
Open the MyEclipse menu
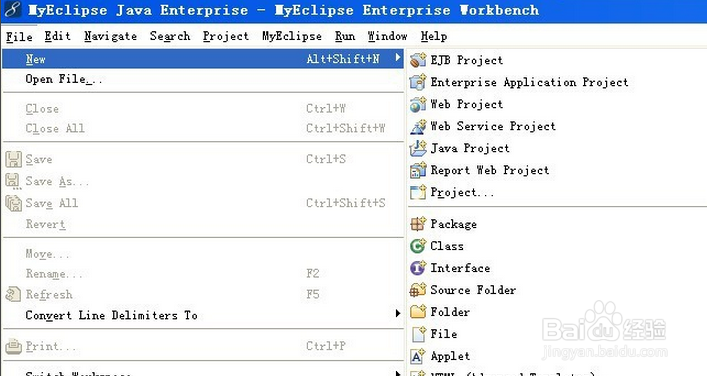pyautogui.click(x=292, y=36)
